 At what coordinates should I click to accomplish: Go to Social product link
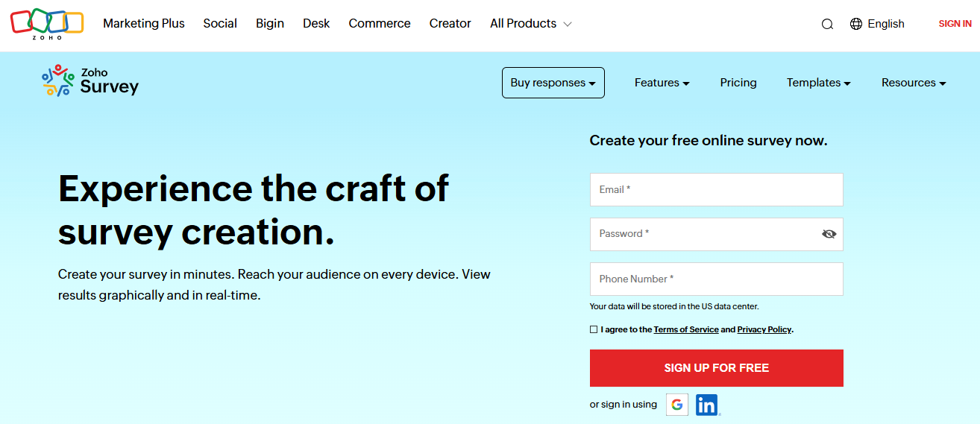point(220,24)
